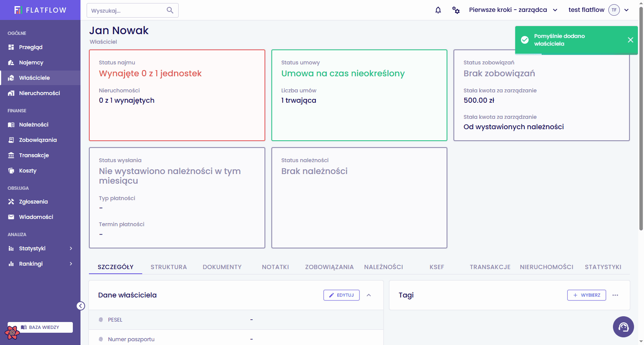
Task: Switch to the Szczegóły tab
Action: pos(115,267)
